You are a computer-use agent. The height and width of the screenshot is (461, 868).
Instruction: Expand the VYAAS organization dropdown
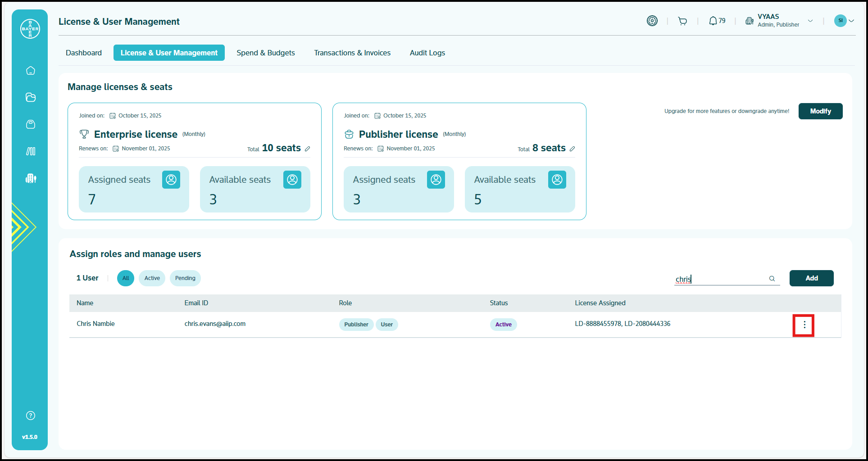pyautogui.click(x=810, y=21)
